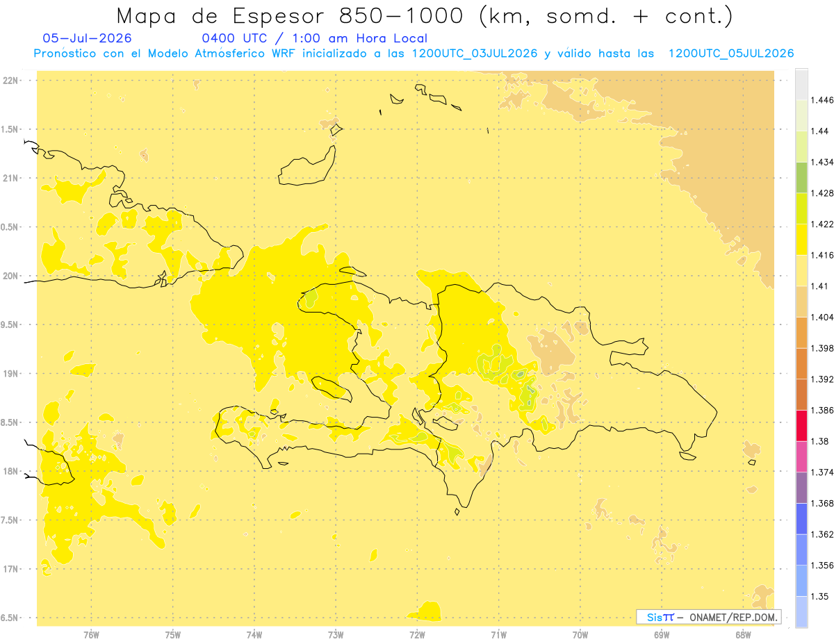The width and height of the screenshot is (834, 644).
Task: Click the colorbar value 1.398
Action: pyautogui.click(x=821, y=348)
